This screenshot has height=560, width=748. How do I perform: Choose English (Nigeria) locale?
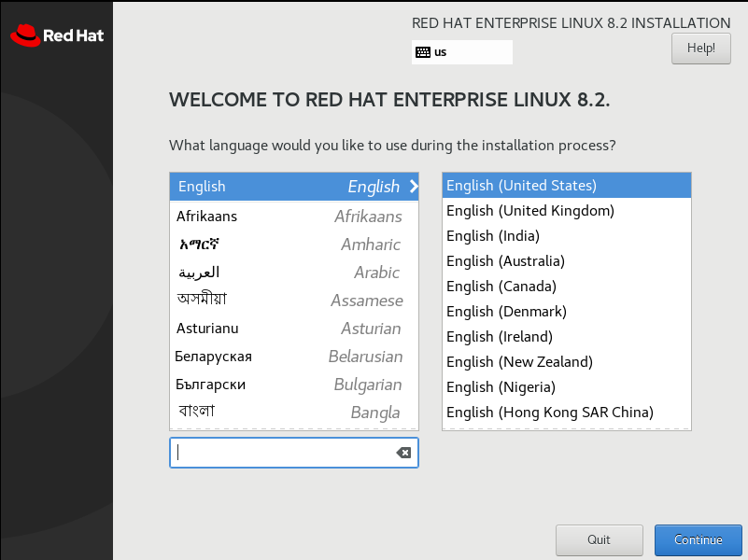pos(567,387)
